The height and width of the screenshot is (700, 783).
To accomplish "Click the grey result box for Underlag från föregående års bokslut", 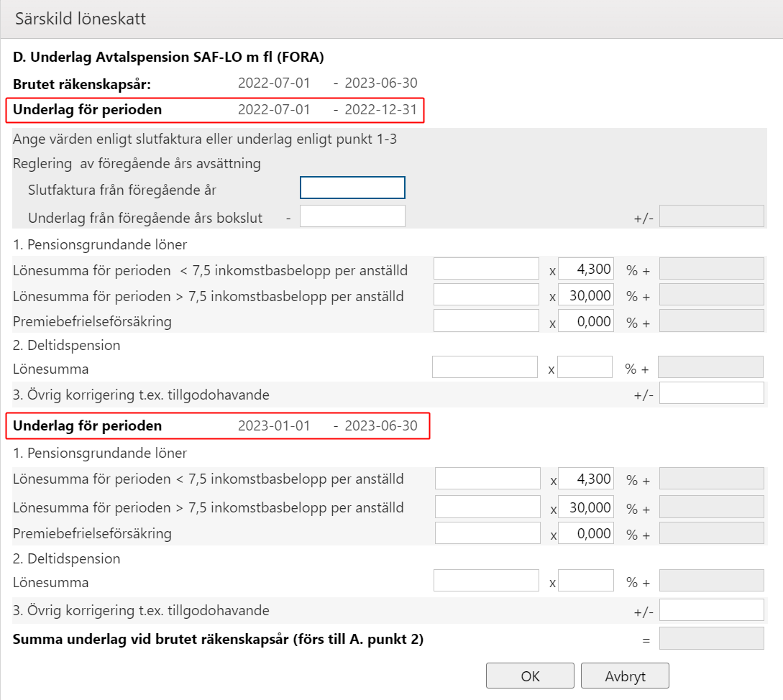I will tap(712, 216).
